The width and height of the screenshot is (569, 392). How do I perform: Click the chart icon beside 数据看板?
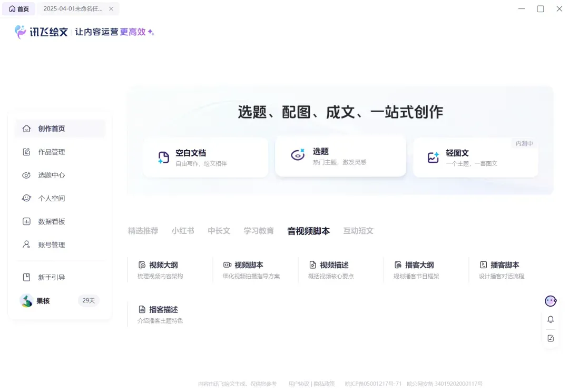pyautogui.click(x=26, y=221)
